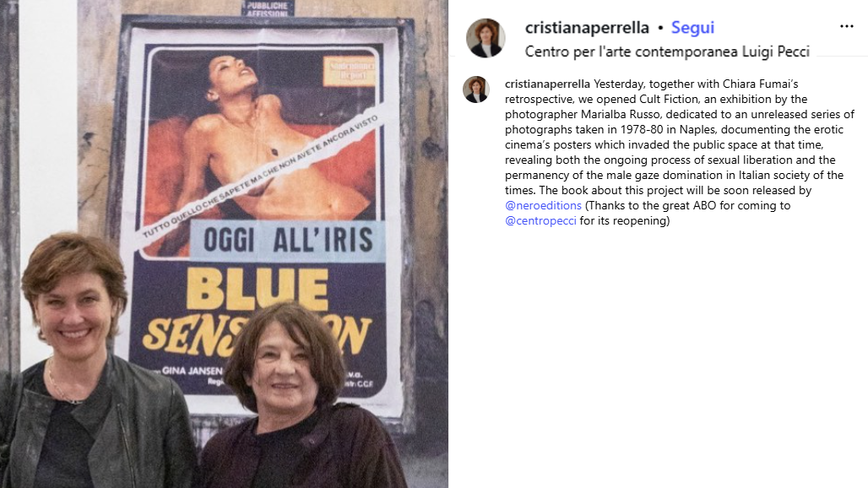
Task: Open cristianaperrella's profile picture in post header
Action: pyautogui.click(x=486, y=38)
